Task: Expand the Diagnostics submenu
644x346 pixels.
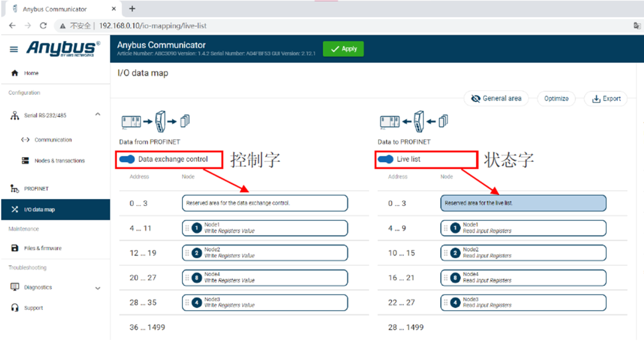Action: coord(98,288)
